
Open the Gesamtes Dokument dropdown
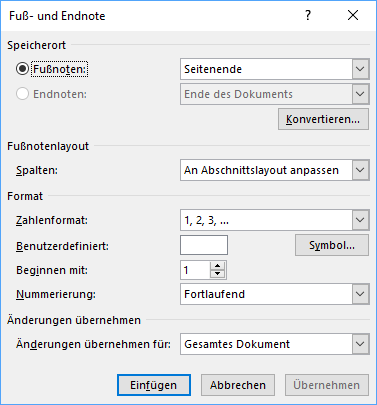pyautogui.click(x=275, y=344)
